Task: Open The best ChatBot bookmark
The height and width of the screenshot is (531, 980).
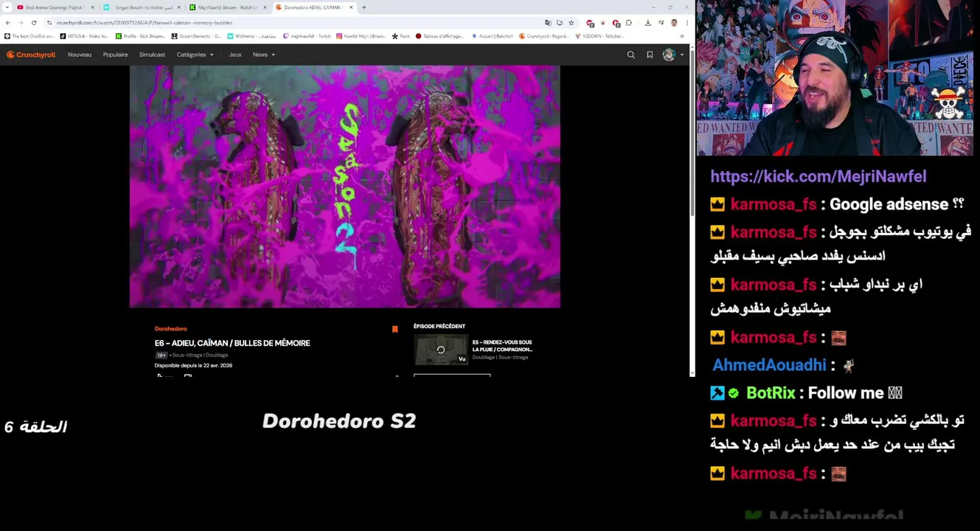Action: point(29,36)
